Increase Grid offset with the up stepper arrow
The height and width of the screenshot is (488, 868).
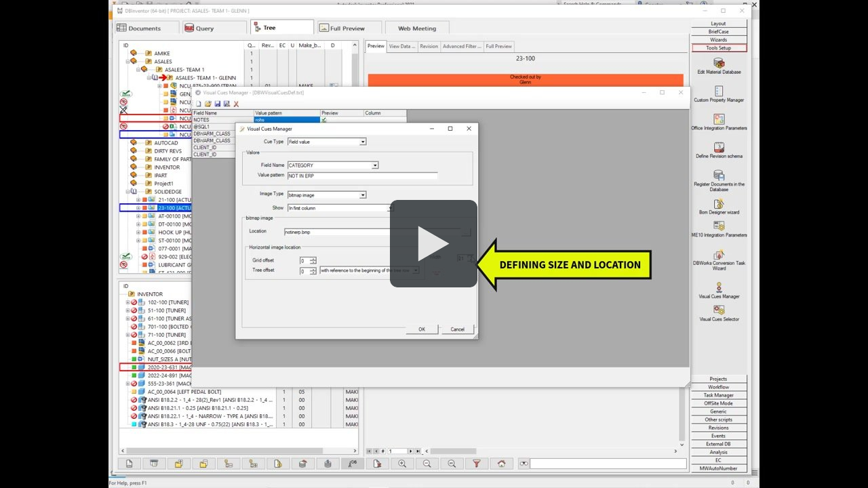tap(313, 257)
